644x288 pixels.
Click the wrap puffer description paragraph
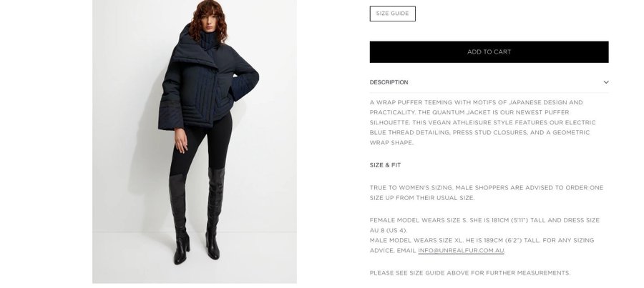click(x=482, y=122)
